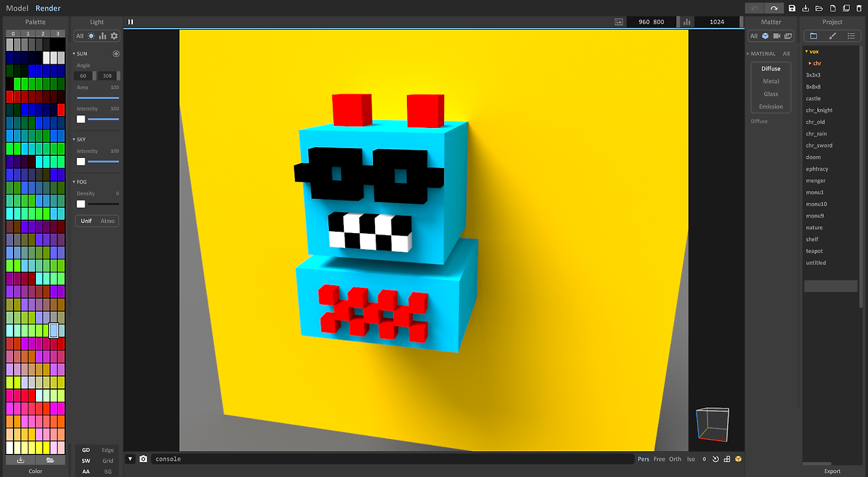Select the Metal material type
This screenshot has width=868, height=477.
[x=770, y=81]
